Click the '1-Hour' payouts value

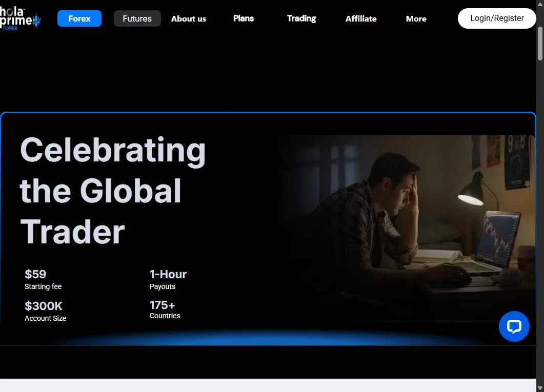point(168,274)
